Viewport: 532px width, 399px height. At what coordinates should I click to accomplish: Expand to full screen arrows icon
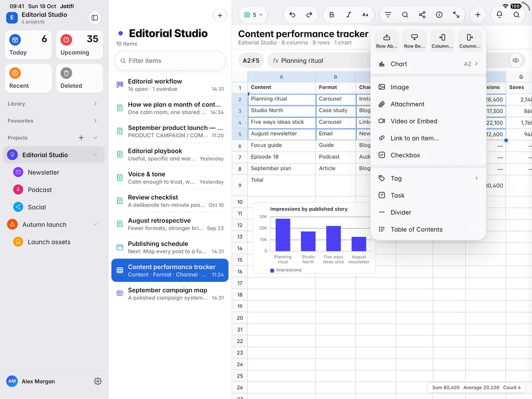456,15
